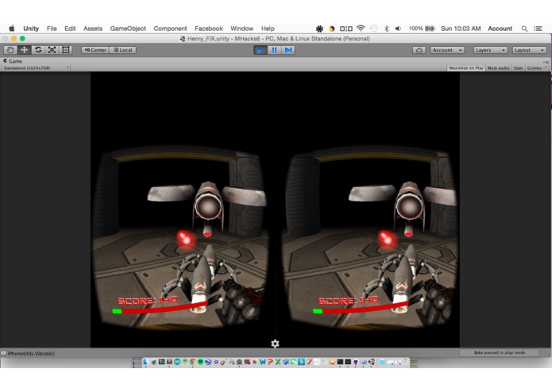Open the GameObject menu
This screenshot has height=392, width=552.
pos(128,29)
